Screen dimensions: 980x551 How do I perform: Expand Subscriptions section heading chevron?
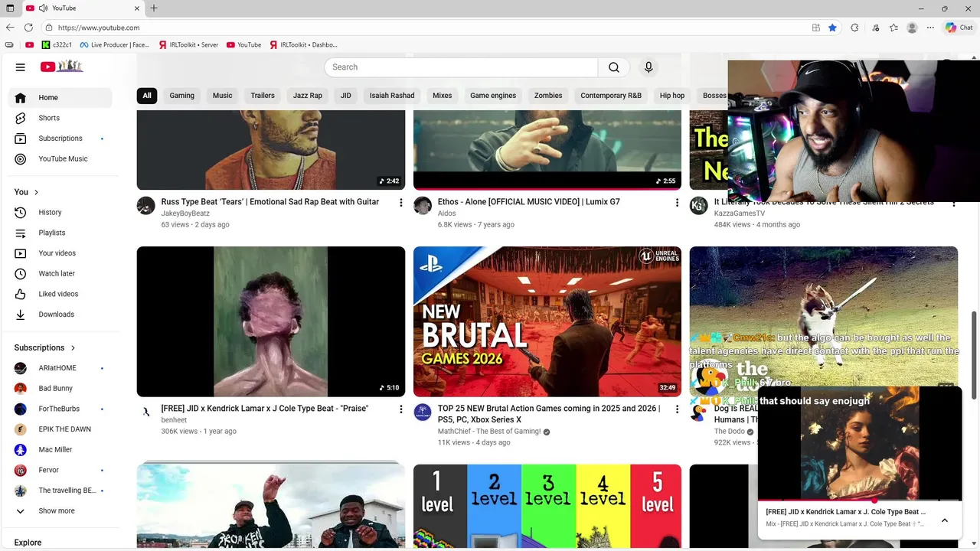click(x=73, y=347)
